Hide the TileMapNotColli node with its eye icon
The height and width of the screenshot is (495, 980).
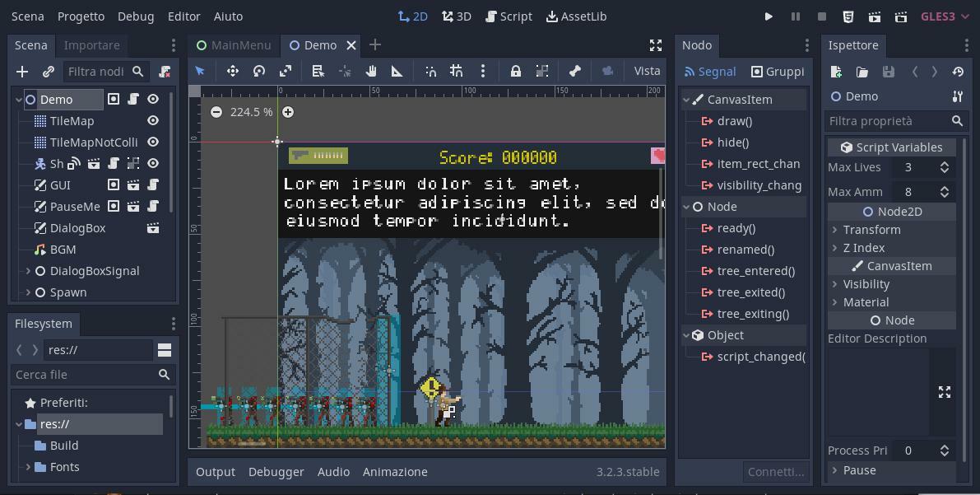[153, 142]
